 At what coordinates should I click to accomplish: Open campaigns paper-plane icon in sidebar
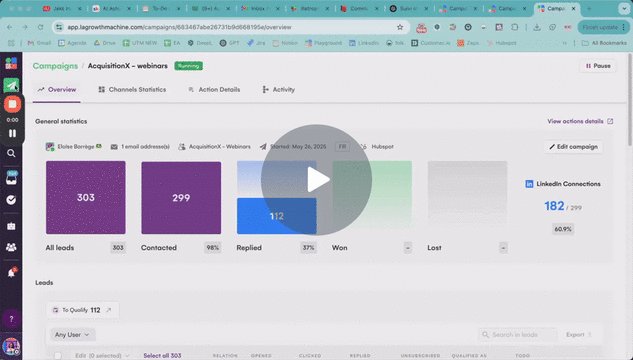[x=11, y=85]
